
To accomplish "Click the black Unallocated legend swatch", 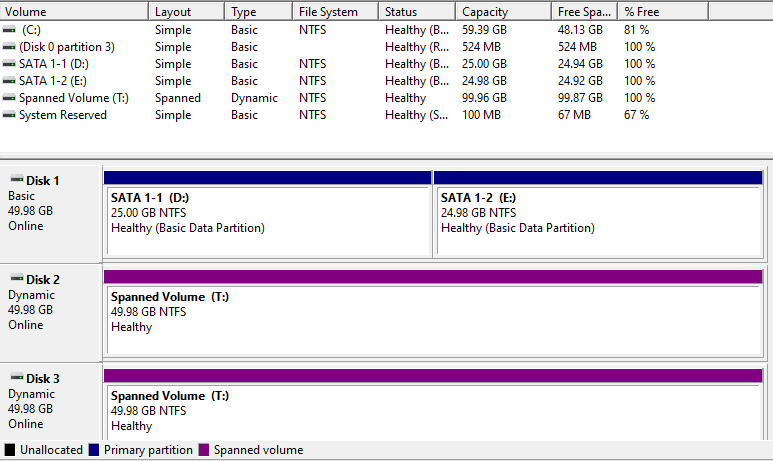I will click(9, 450).
